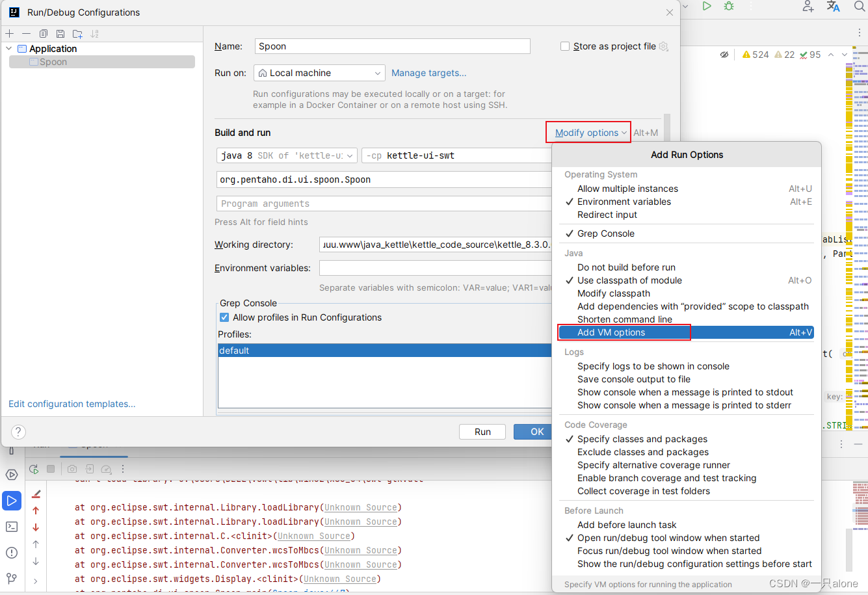
Task: Focus the Program arguments field
Action: [x=384, y=204]
